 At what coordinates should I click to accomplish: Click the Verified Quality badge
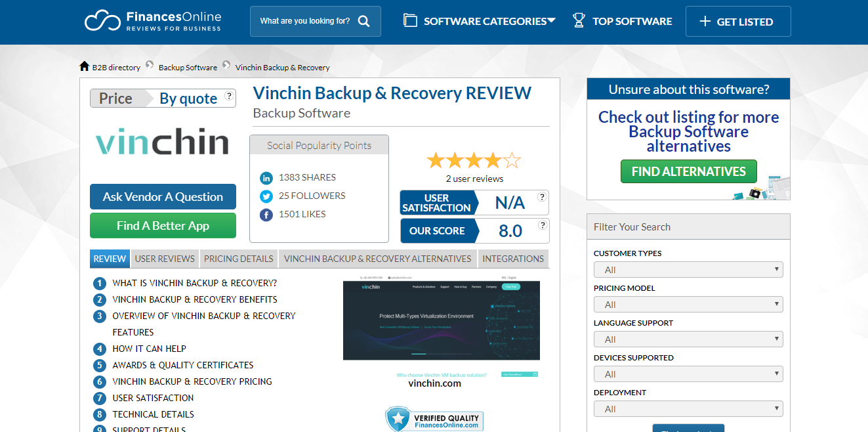point(434,419)
